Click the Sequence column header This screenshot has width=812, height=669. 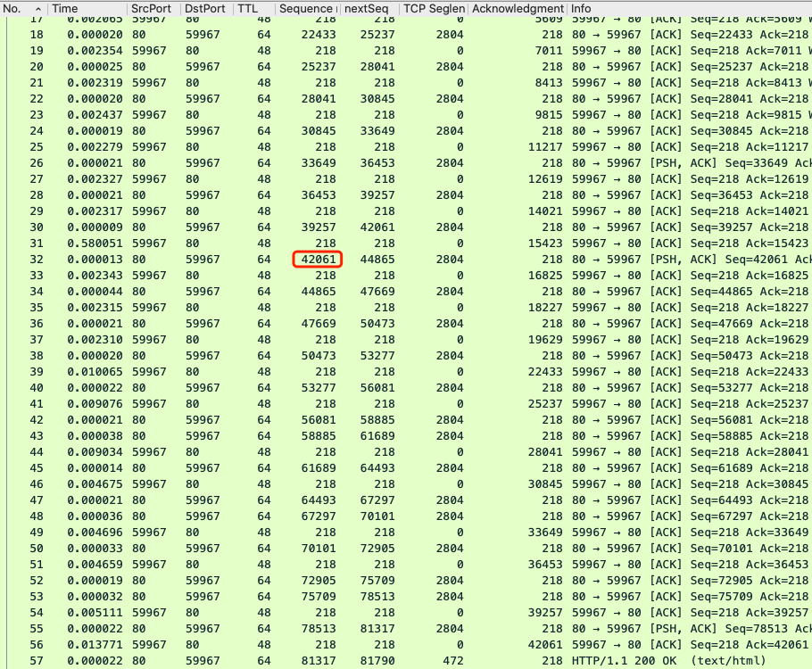306,8
